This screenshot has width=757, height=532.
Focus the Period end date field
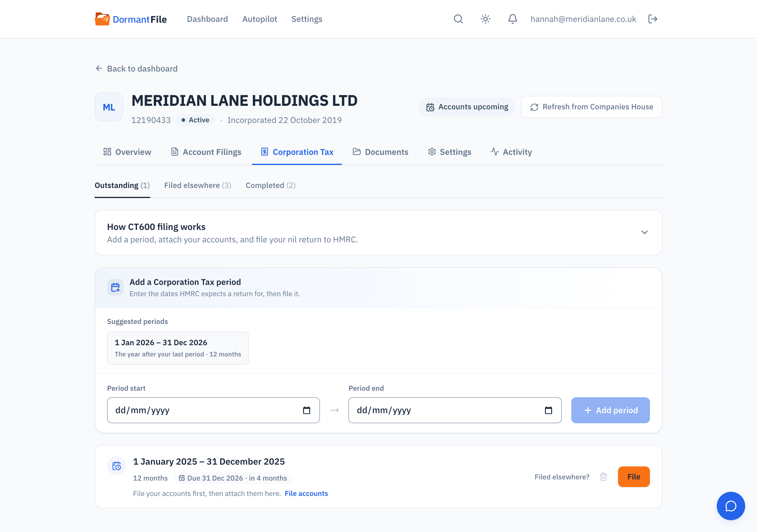(455, 410)
